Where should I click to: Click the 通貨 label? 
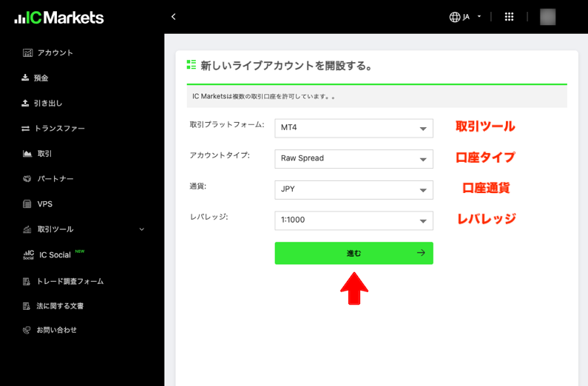tap(198, 186)
